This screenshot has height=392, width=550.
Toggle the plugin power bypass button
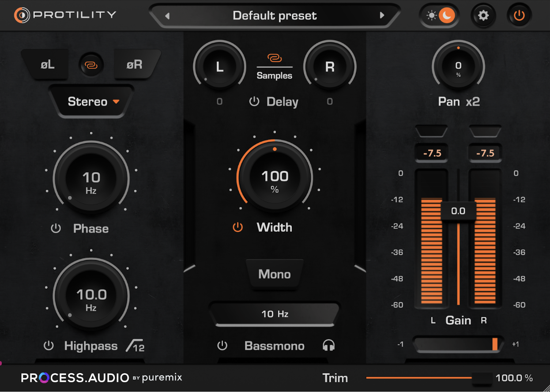519,16
